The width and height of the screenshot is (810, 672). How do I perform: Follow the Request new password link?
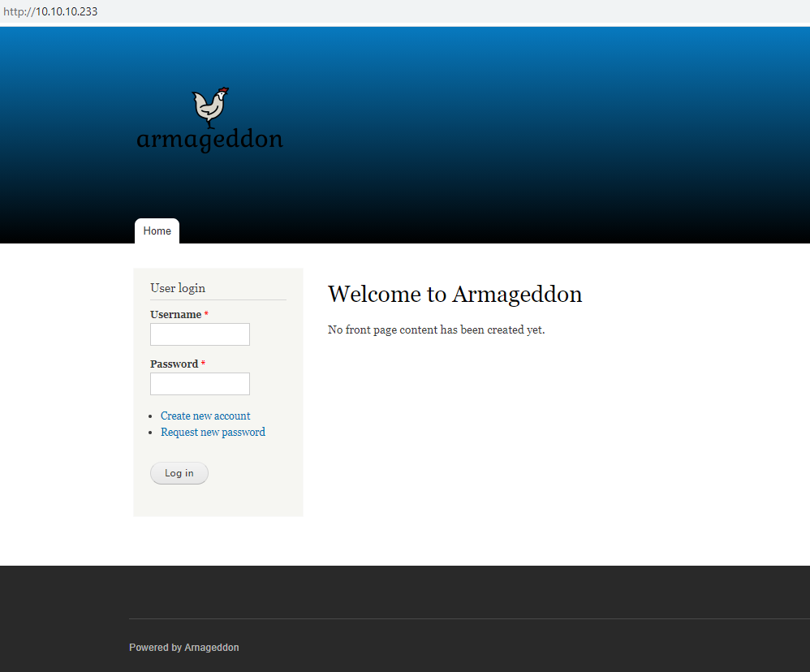(213, 433)
